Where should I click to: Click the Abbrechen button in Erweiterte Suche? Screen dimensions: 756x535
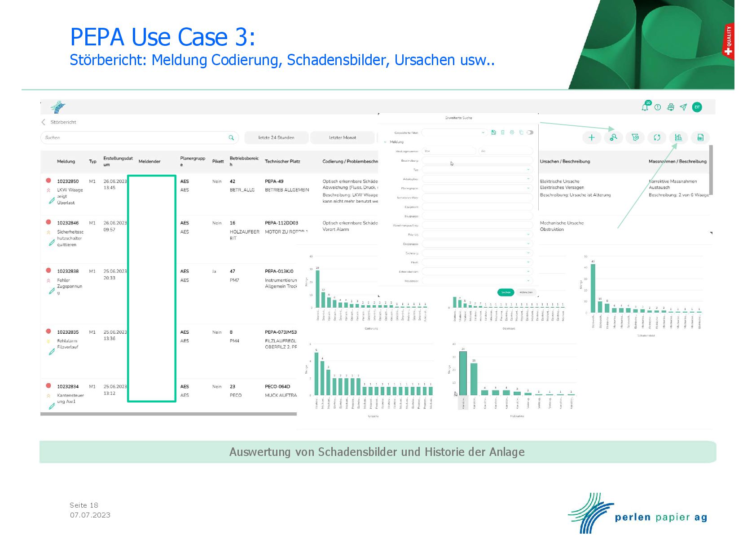(526, 292)
